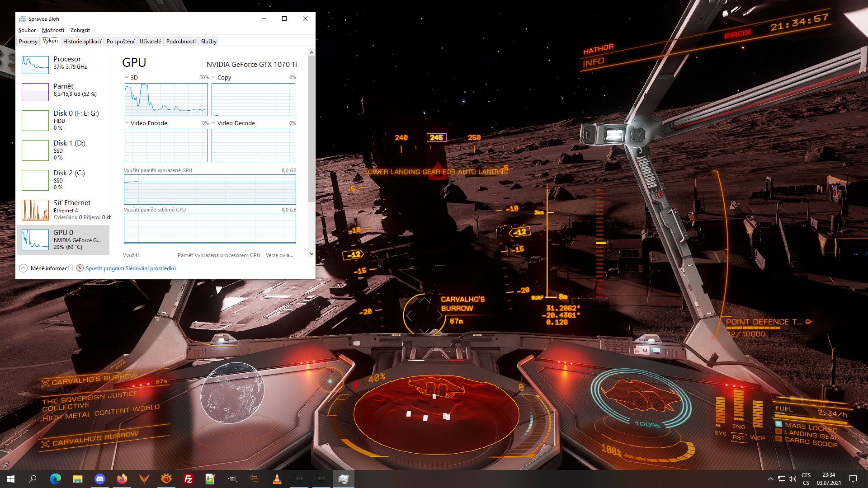Change the CES keyboard language indicator
Screen dimensions: 868x488
tap(806, 479)
